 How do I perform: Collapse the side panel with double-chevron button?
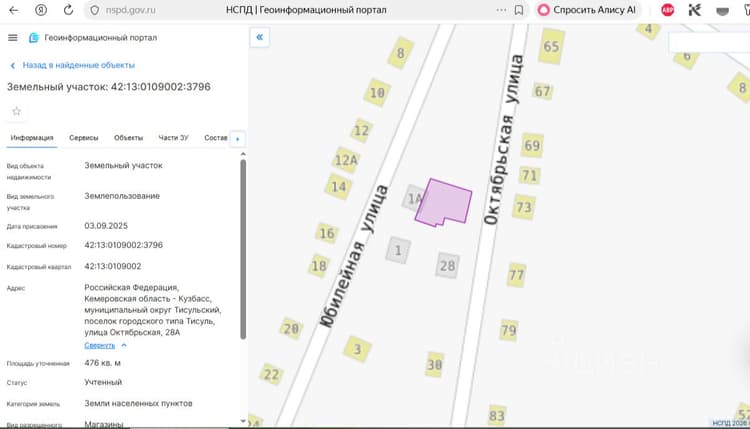260,37
